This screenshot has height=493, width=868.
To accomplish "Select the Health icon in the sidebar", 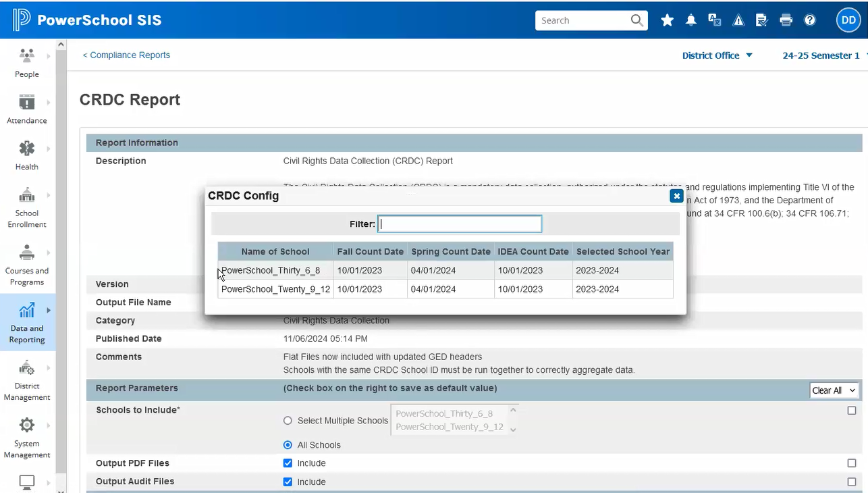I will [x=26, y=155].
